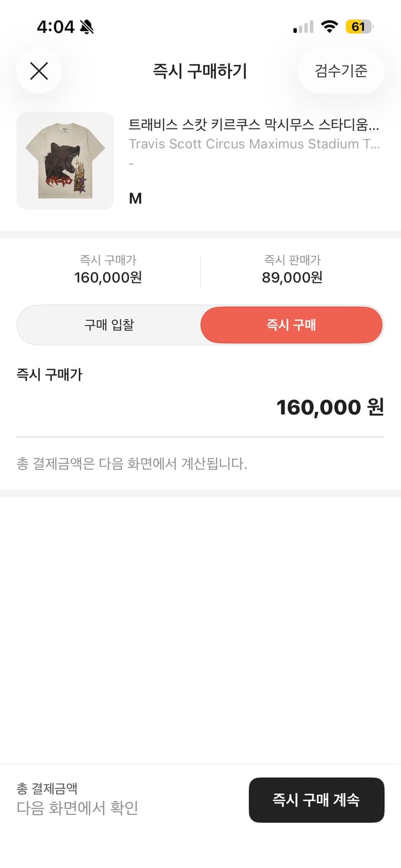
Task: Select the 구매 입찰 bidding tab
Action: click(x=108, y=325)
